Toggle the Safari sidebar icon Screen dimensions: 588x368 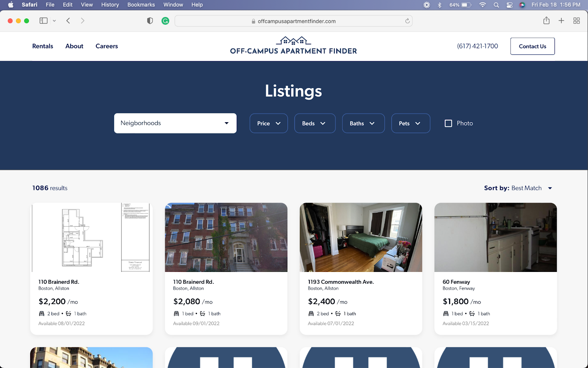pos(43,21)
